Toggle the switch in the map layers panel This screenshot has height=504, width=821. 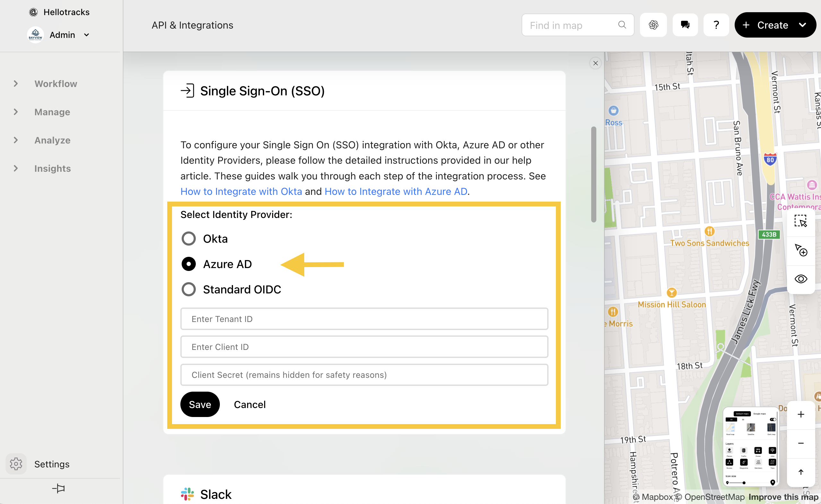[x=773, y=420]
